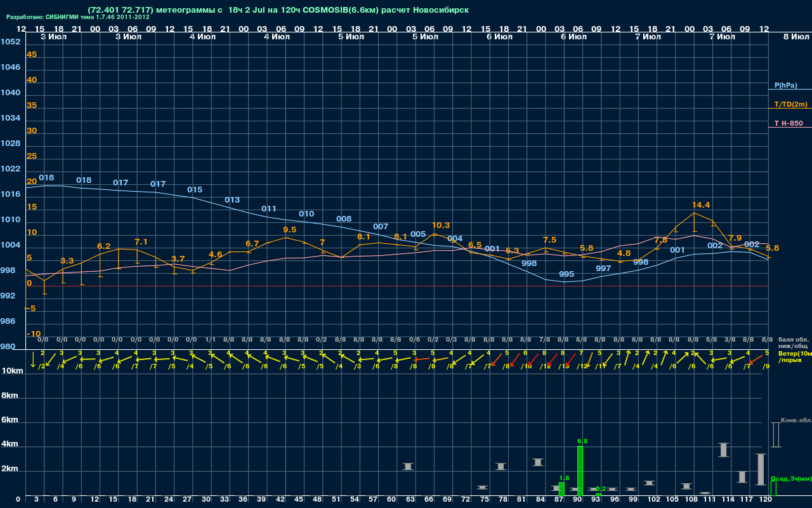The image size is (812, 508).
Task: Click the 'Разработано: СИБНИГМИ' credit line
Action: tap(78, 17)
